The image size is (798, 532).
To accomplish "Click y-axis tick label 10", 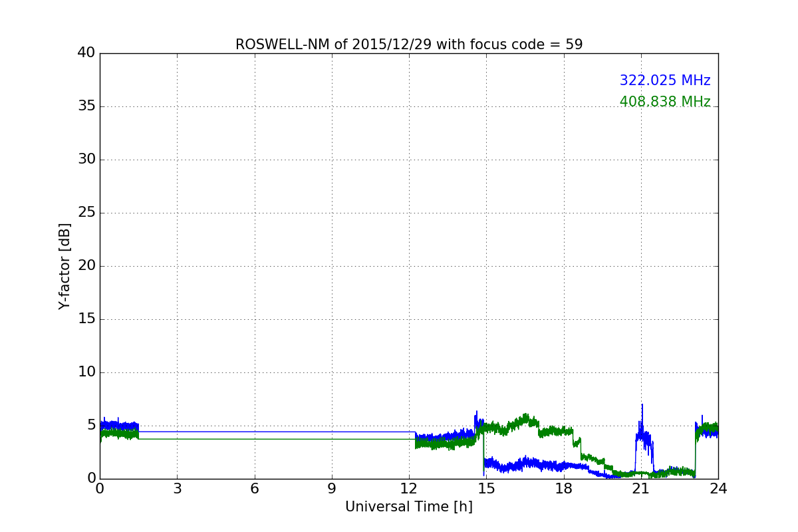I will 86,372.
